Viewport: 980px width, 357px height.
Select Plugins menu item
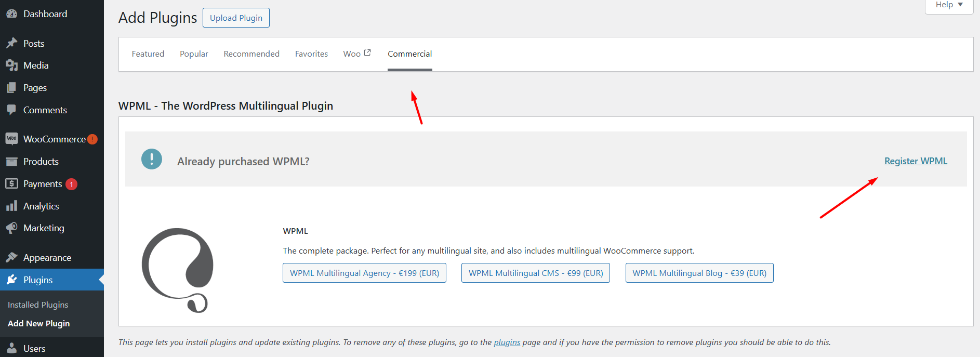(52, 280)
